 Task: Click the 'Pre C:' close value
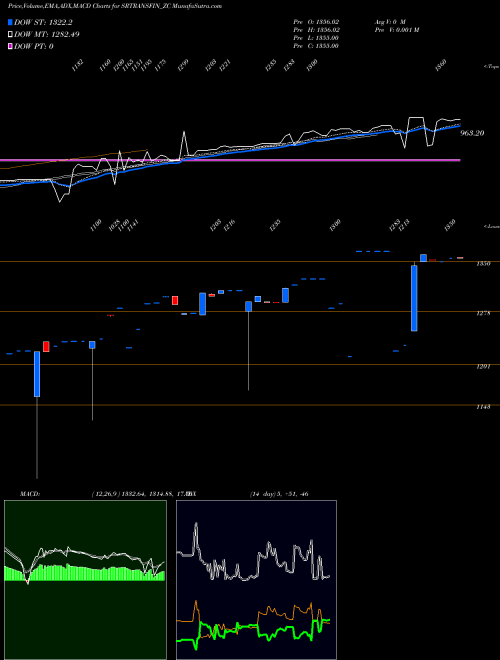click(x=316, y=46)
